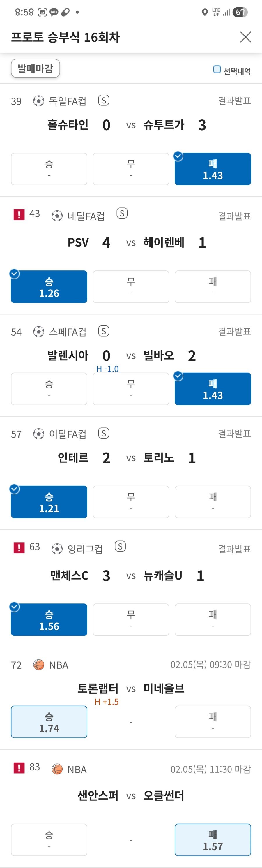Tap red alert icon on match 43
This screenshot has height=868, width=262.
click(19, 214)
